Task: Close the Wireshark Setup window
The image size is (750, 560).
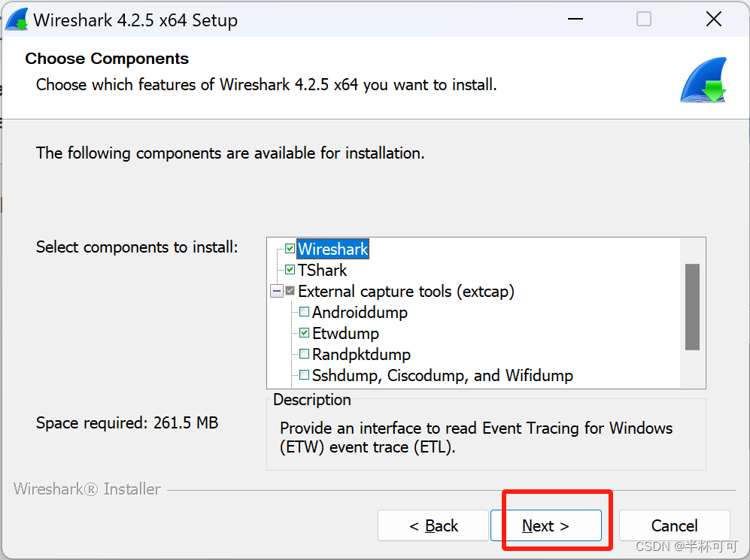Action: [x=714, y=19]
